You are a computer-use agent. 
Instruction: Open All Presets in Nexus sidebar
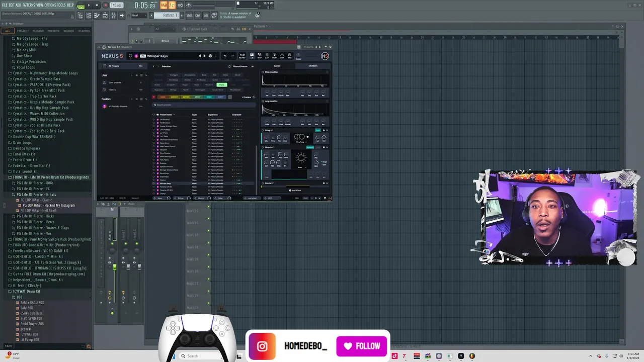[122, 66]
